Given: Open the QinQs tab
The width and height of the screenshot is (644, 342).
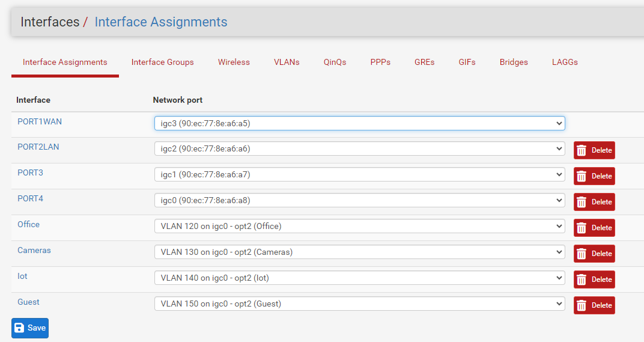Looking at the screenshot, I should click(x=335, y=62).
